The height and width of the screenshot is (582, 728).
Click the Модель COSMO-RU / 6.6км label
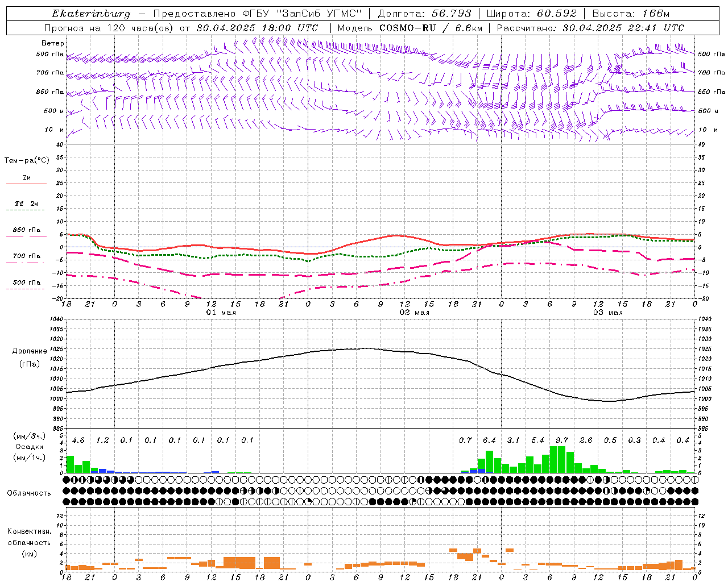tap(409, 28)
